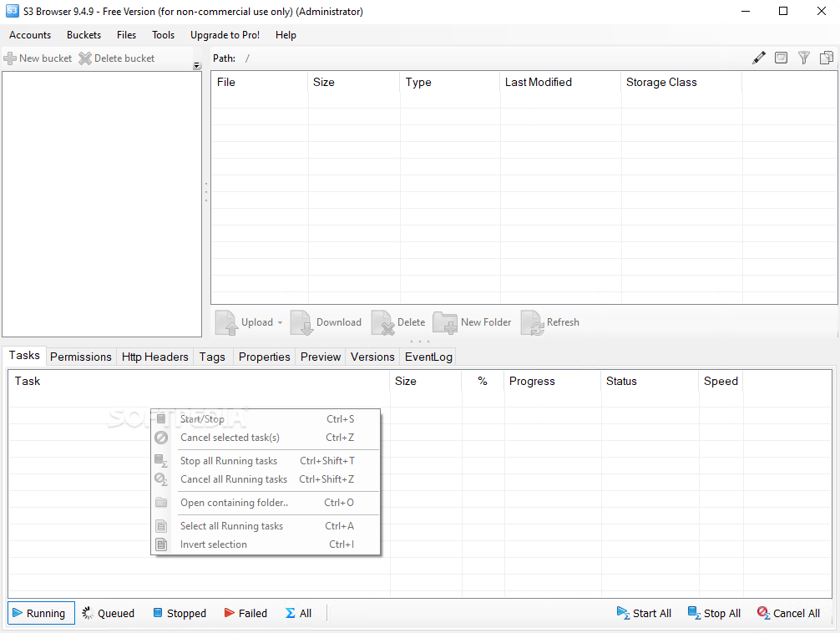This screenshot has height=633, width=840.
Task: Click the pencil edit path icon
Action: point(758,58)
